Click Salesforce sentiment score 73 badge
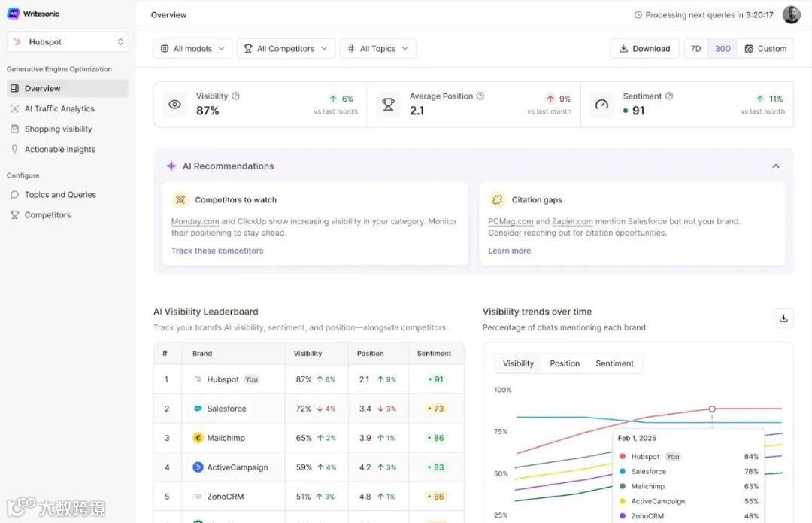This screenshot has height=523, width=812. pyautogui.click(x=436, y=409)
